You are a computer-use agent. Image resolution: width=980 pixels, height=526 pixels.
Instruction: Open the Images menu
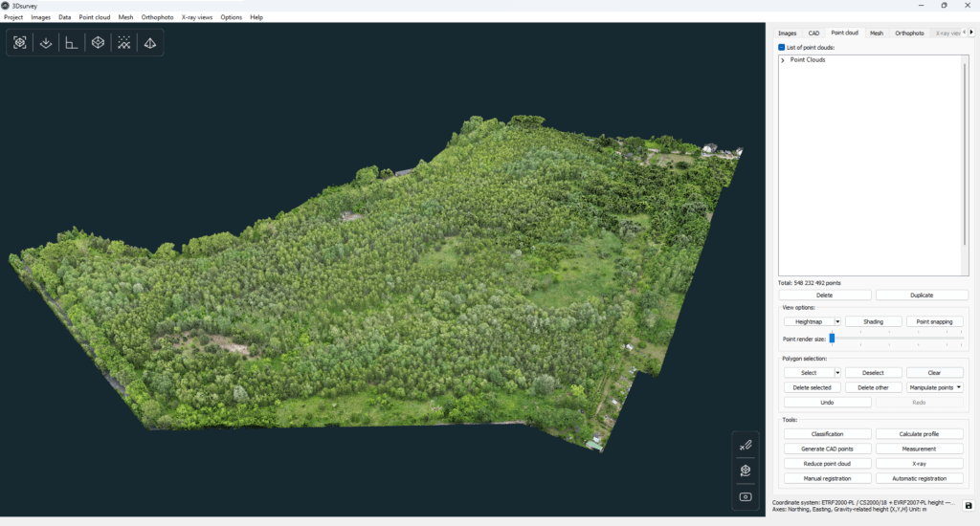[x=40, y=17]
